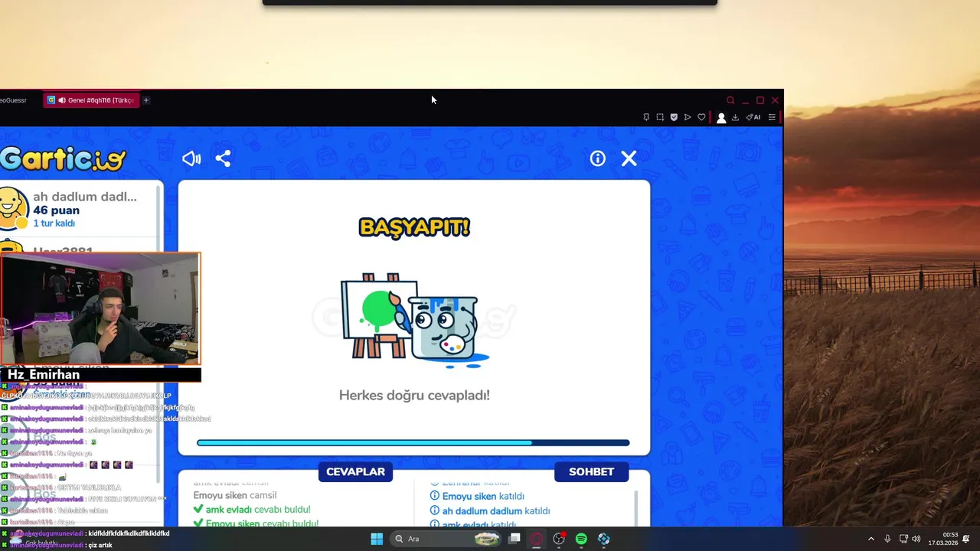The height and width of the screenshot is (551, 980).
Task: Click the pin icon in browser toolbar
Action: click(646, 117)
